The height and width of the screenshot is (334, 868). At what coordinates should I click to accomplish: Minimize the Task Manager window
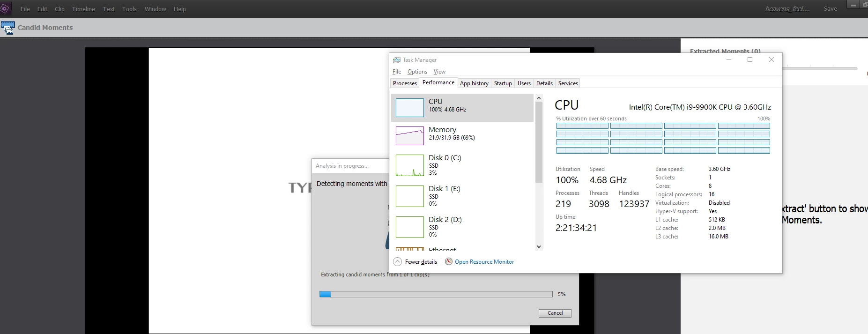(x=729, y=60)
